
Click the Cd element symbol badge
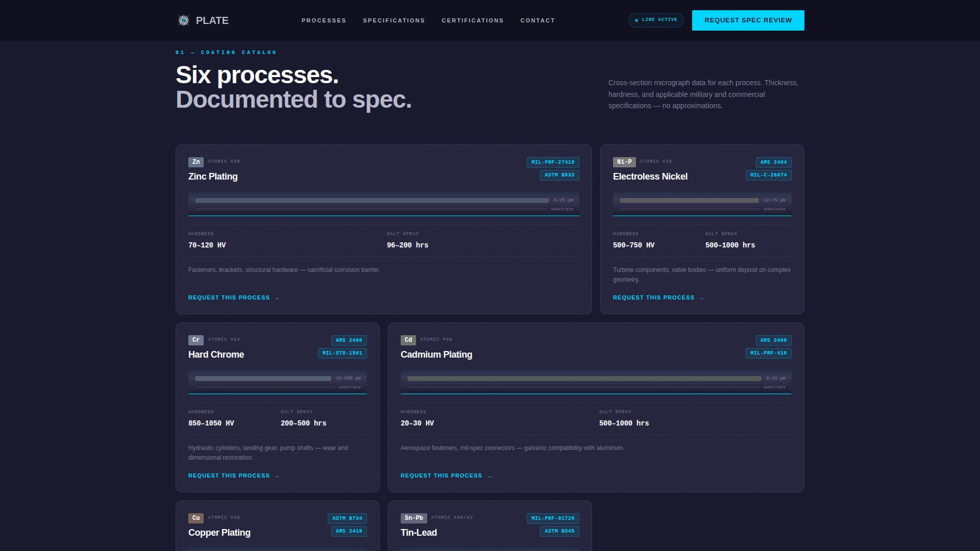coord(408,340)
